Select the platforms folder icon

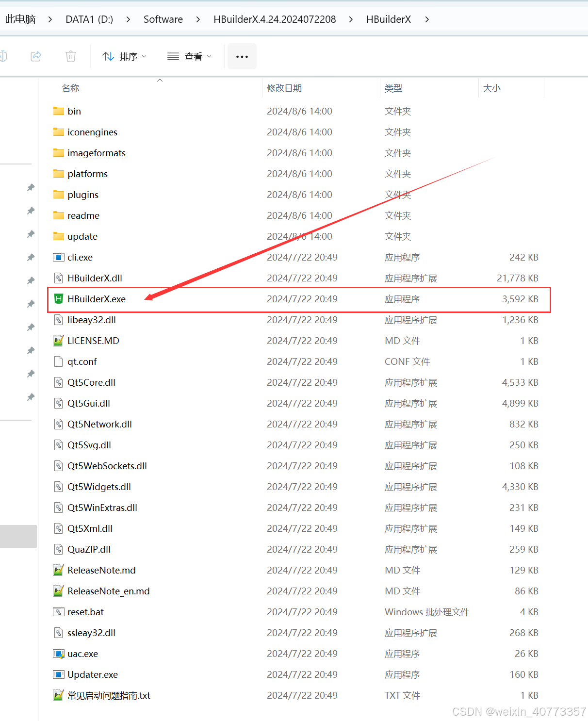[59, 174]
